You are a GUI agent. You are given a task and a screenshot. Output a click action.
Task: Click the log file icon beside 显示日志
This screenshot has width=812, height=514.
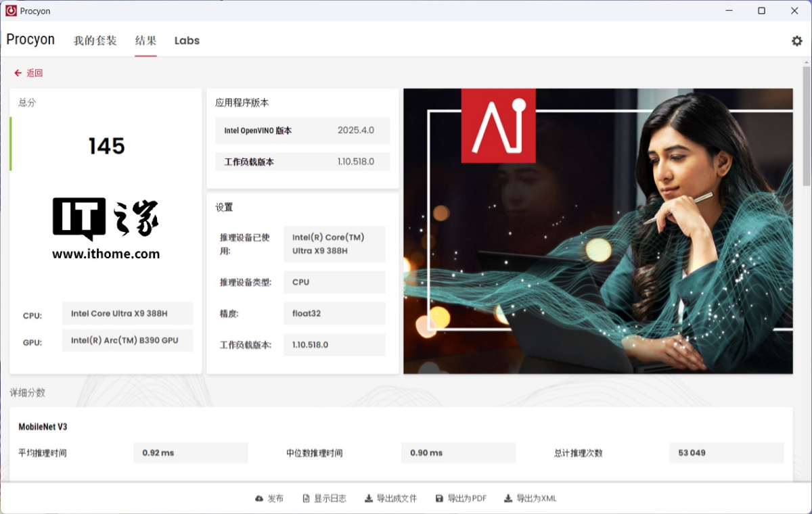click(306, 498)
